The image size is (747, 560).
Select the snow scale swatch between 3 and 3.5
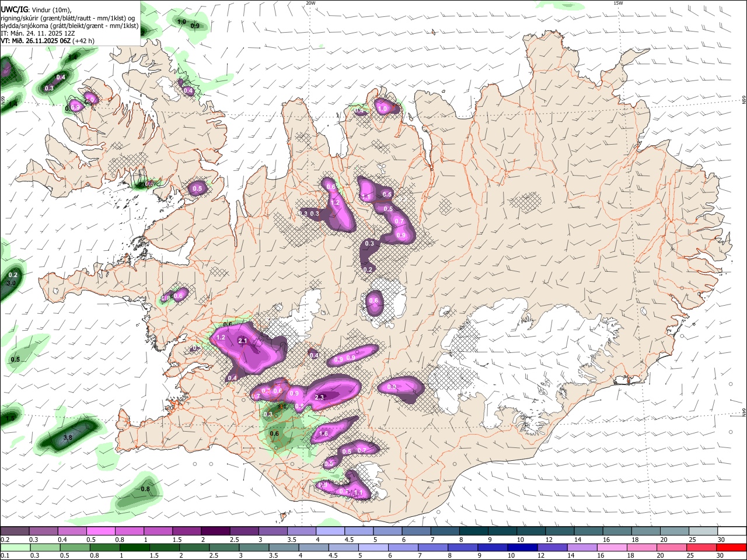(x=273, y=531)
